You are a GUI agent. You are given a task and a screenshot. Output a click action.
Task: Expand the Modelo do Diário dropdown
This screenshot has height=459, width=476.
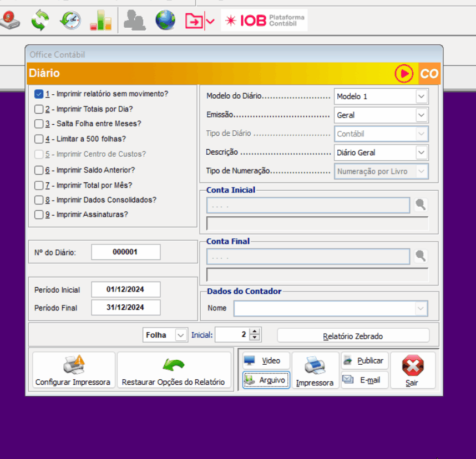pyautogui.click(x=422, y=96)
